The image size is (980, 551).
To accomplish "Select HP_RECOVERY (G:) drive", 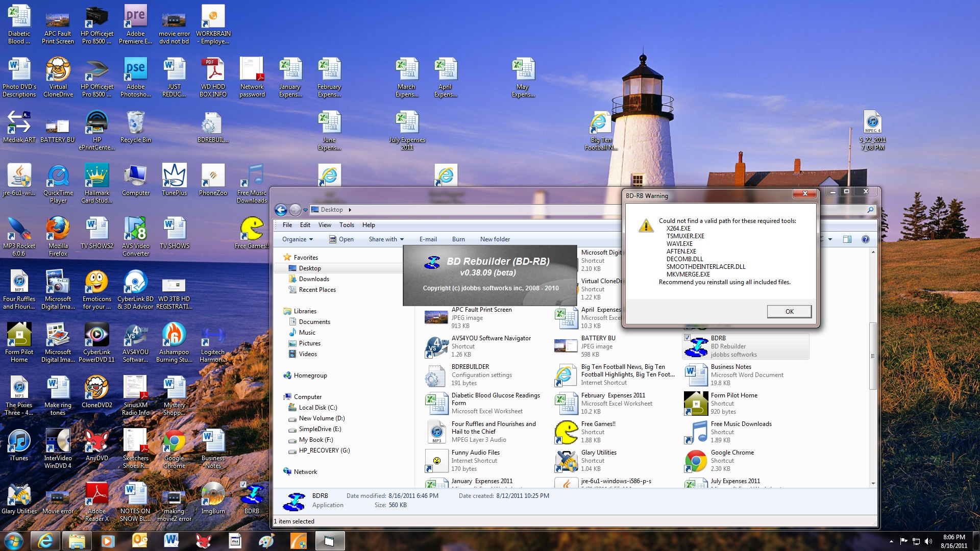I will point(324,450).
